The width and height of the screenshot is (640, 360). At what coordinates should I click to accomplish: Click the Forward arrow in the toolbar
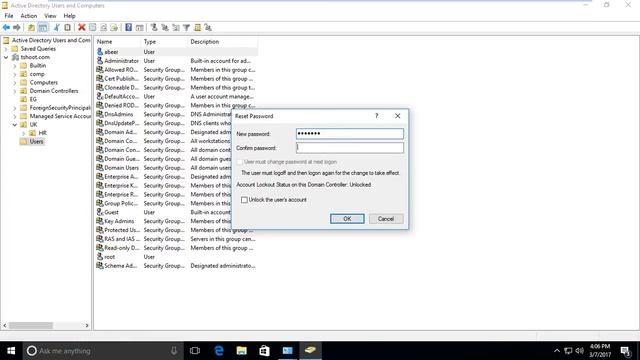pyautogui.click(x=17, y=27)
